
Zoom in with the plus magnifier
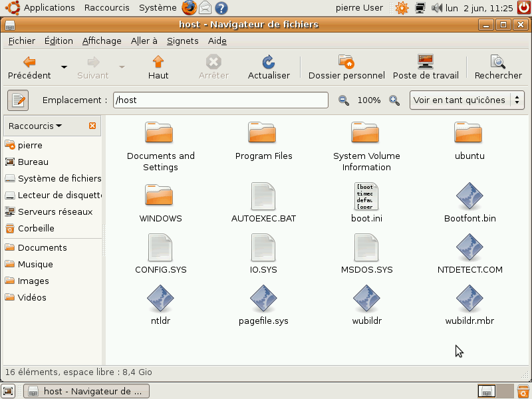pyautogui.click(x=394, y=100)
